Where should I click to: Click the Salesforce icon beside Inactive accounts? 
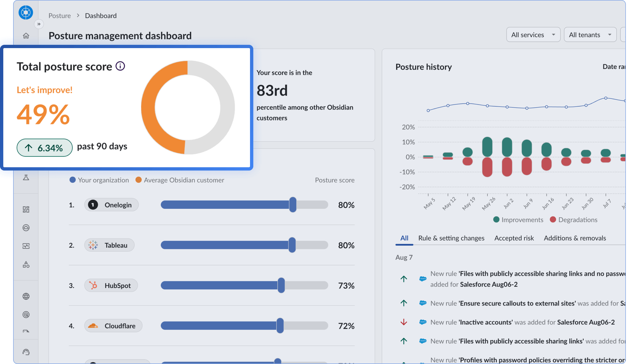pyautogui.click(x=423, y=322)
